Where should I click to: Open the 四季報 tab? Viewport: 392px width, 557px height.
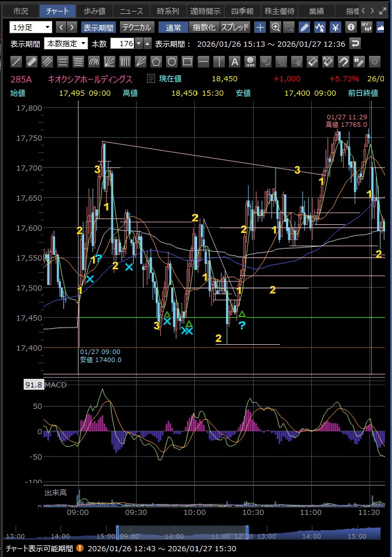click(x=242, y=11)
